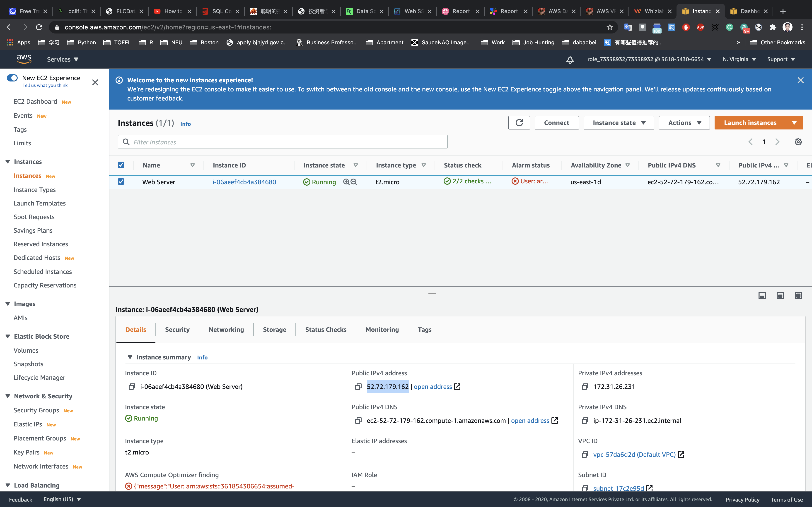Open the Actions dropdown menu
This screenshot has height=507, width=812.
pos(684,123)
